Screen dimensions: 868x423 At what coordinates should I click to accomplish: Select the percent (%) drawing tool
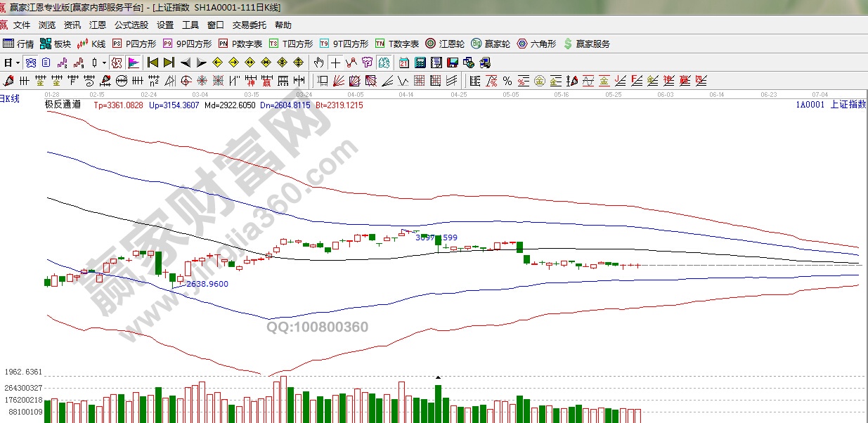[524, 80]
